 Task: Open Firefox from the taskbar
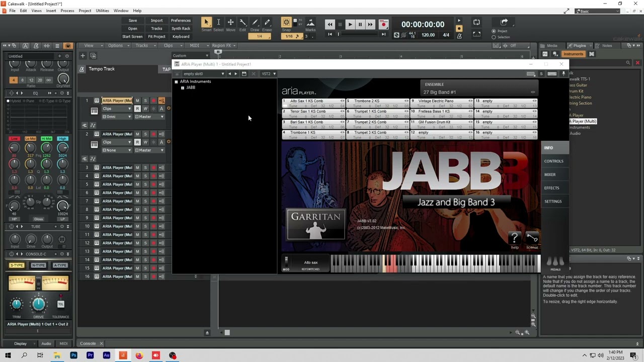(x=139, y=356)
